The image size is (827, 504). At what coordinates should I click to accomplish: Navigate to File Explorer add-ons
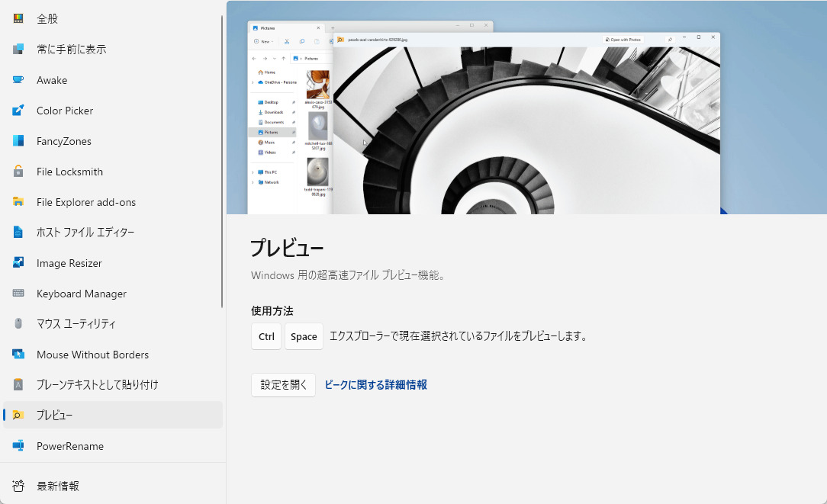112,202
